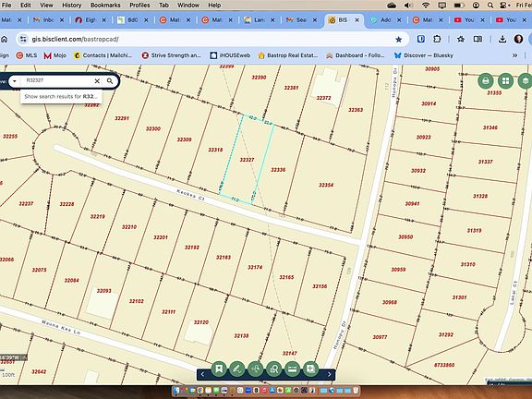Click the add-data plus widget icon
Viewport: 532px width, 399px height.
[x=310, y=369]
